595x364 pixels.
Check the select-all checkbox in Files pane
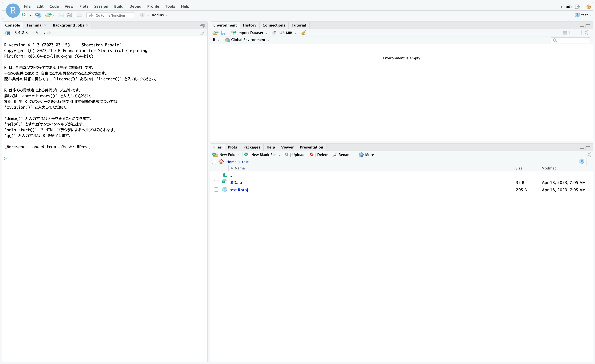214,162
